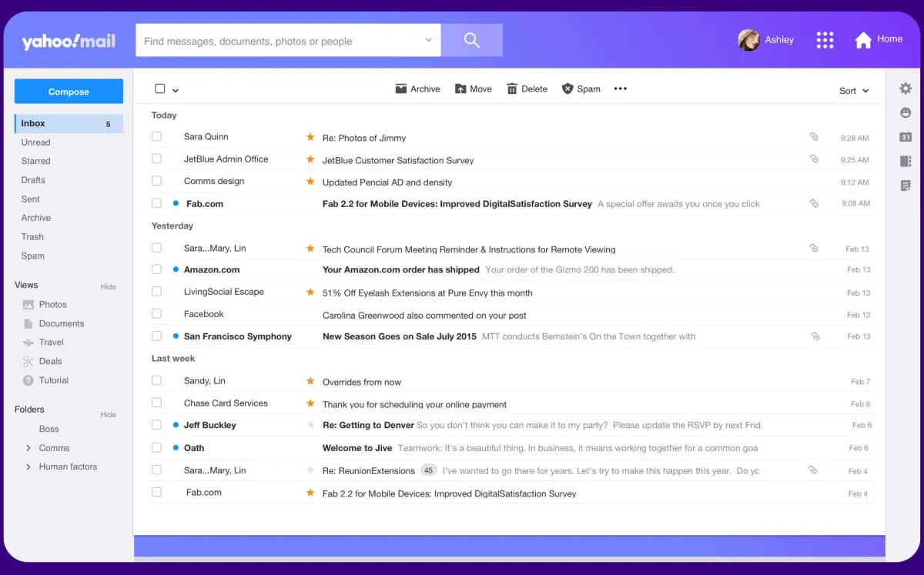
Task: Expand the search options dropdown arrow
Action: [429, 41]
